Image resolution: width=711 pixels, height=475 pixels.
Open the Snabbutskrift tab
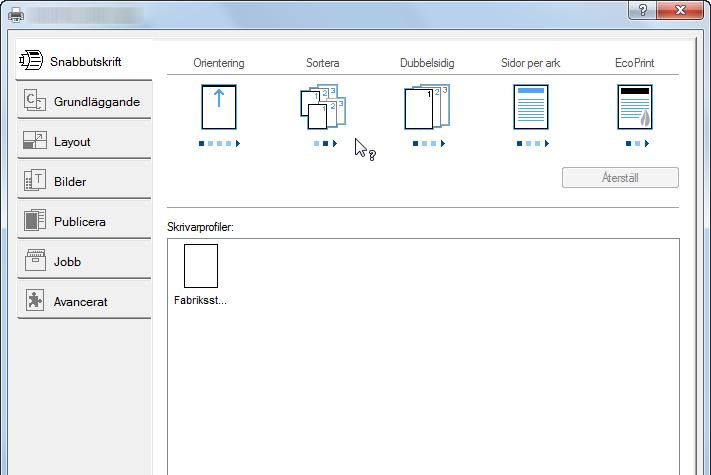84,61
